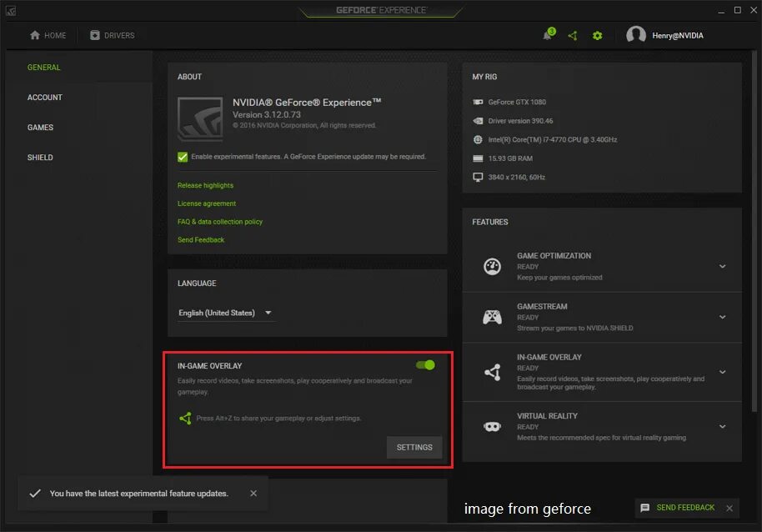Expand the VIRTUAL REALITY feature section
This screenshot has width=762, height=532.
coord(722,427)
